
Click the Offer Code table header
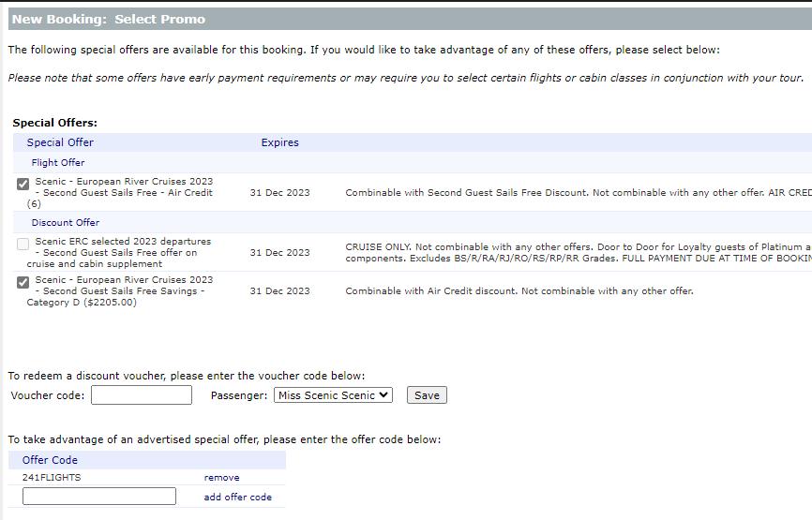(50, 460)
